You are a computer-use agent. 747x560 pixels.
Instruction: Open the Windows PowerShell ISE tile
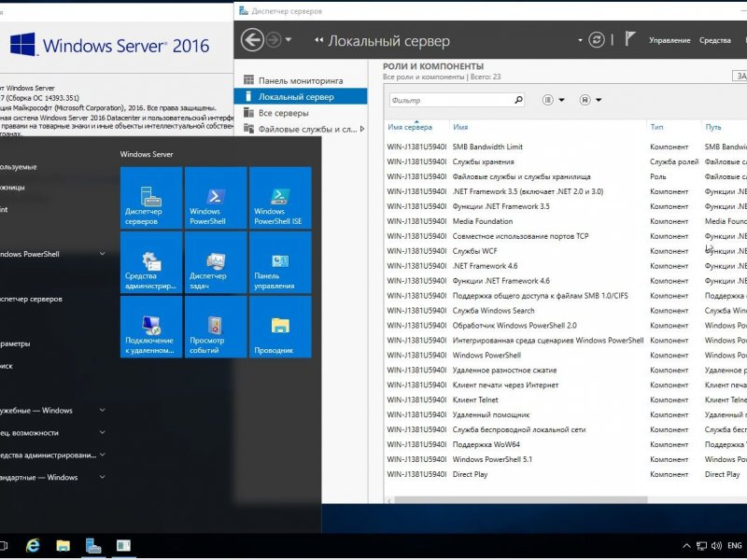click(280, 198)
